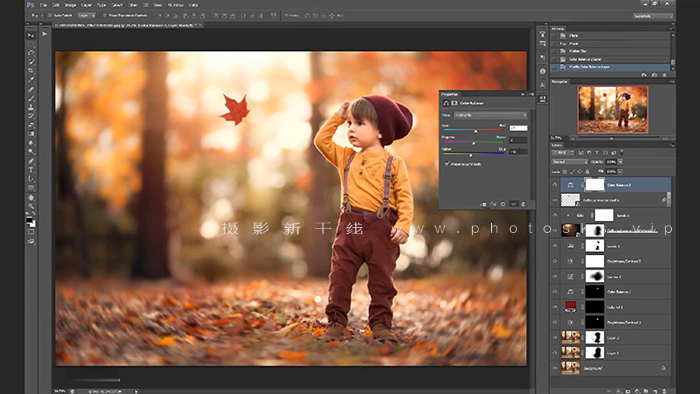
Task: Select the Crop tool in the toolbox
Action: pos(31,71)
